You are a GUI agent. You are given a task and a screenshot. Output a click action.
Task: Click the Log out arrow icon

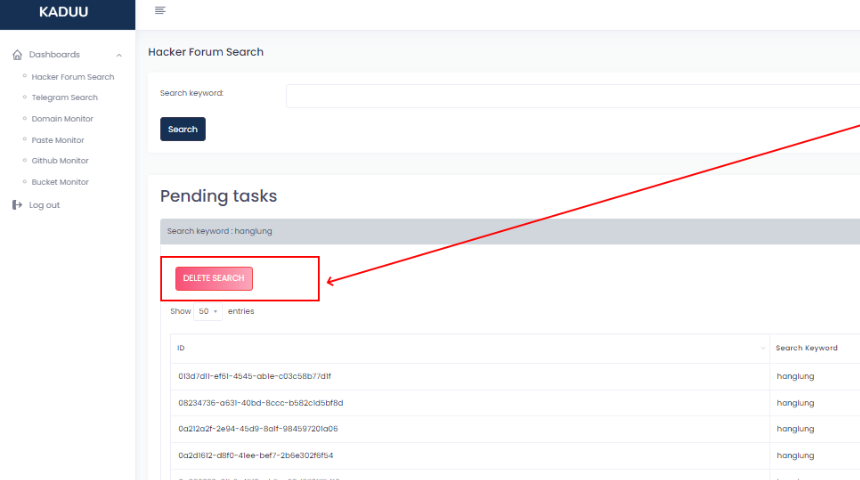tap(17, 205)
